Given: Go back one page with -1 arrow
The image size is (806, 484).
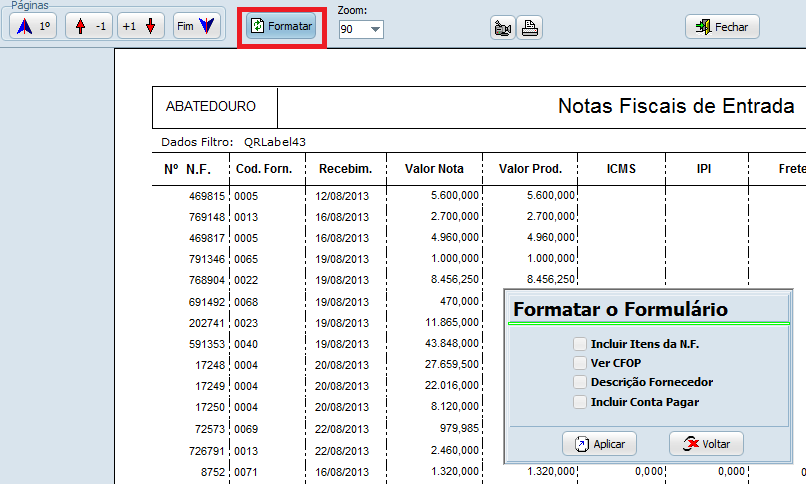Looking at the screenshot, I should tap(88, 27).
